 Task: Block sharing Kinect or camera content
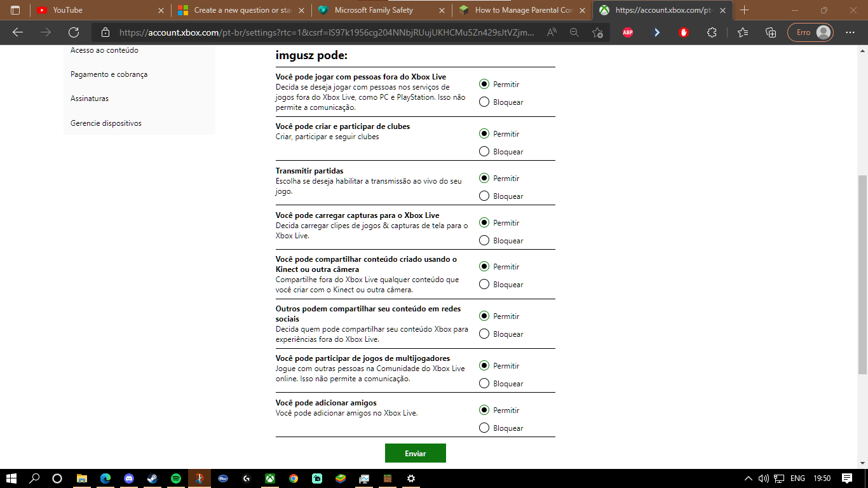pyautogui.click(x=484, y=284)
